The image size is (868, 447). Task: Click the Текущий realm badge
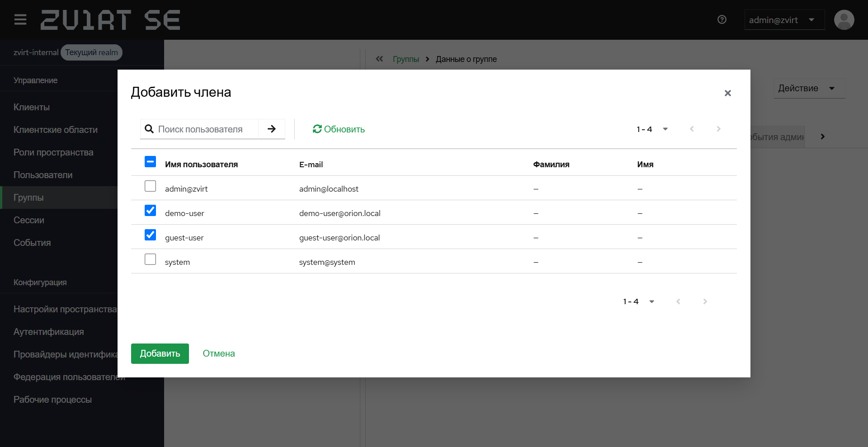pos(91,52)
